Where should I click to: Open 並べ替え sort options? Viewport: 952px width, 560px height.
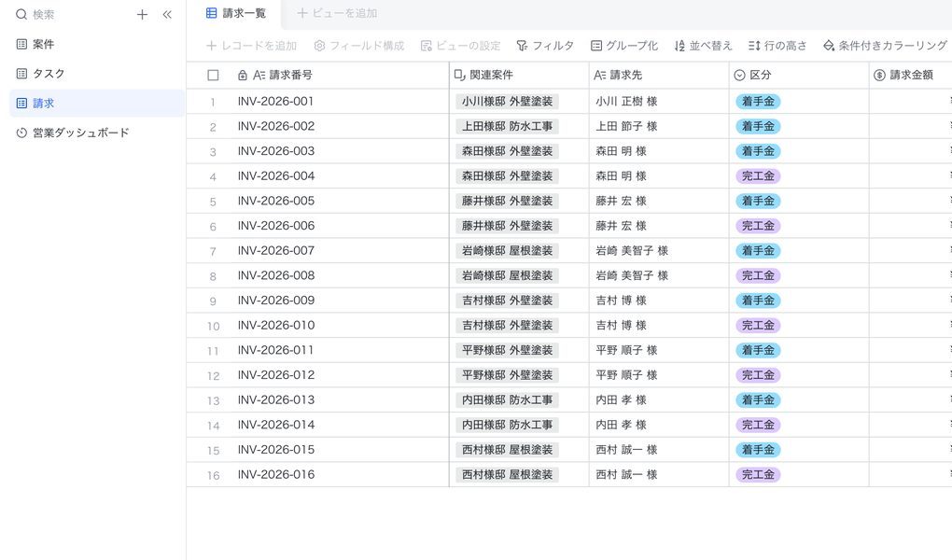coord(703,46)
